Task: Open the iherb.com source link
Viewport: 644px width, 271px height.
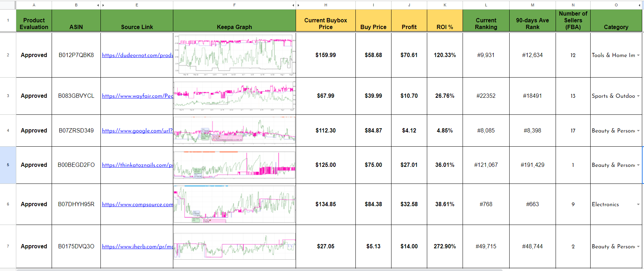Action: click(x=137, y=247)
